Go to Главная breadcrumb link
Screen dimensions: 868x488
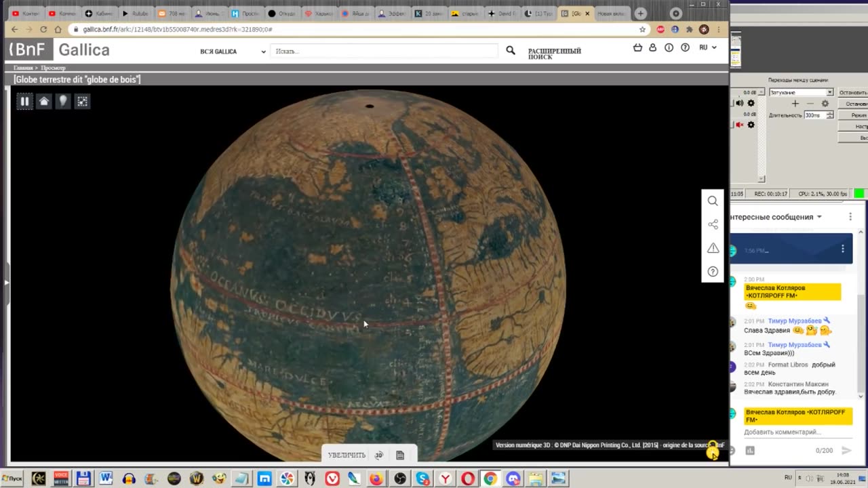click(23, 68)
